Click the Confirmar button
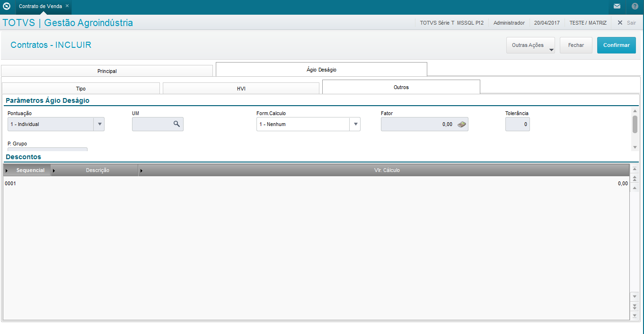Screen dimensions: 644x334 click(x=617, y=45)
